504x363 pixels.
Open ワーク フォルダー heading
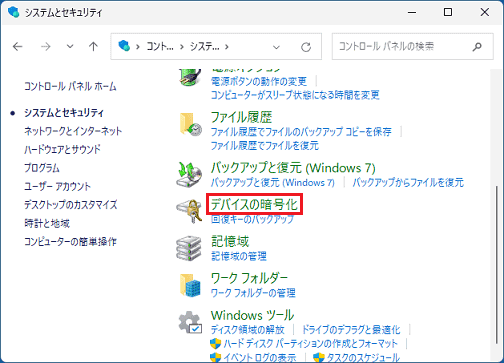click(x=249, y=278)
